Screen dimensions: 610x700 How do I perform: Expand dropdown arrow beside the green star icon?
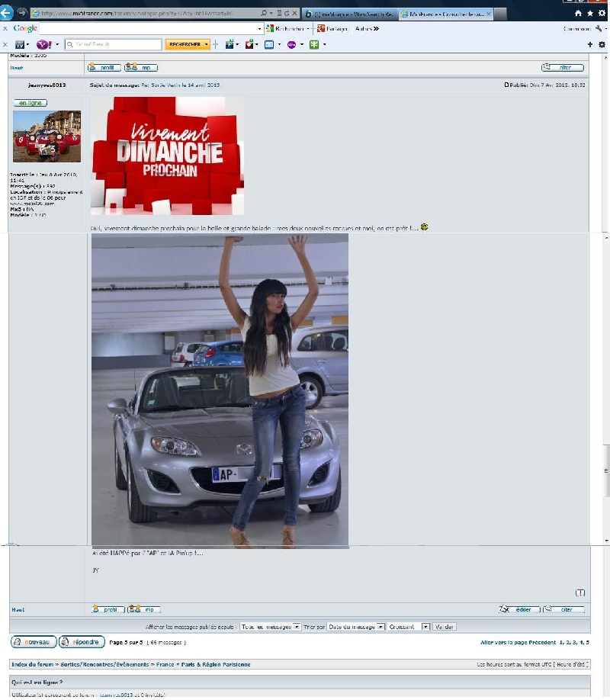324,45
